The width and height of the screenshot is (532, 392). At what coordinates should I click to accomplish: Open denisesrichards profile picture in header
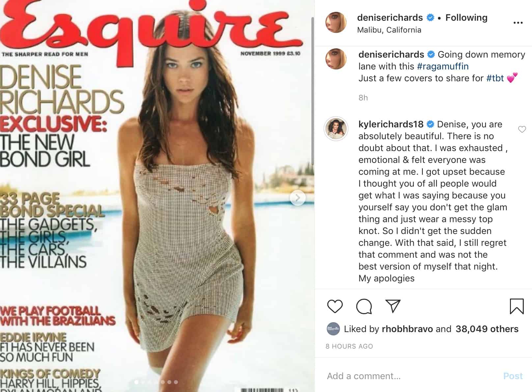click(336, 22)
